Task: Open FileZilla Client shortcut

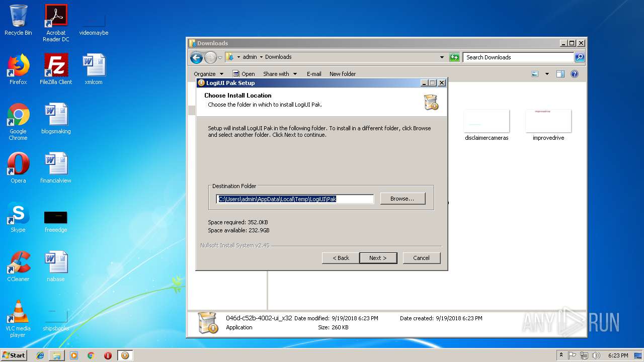Action: [56, 69]
